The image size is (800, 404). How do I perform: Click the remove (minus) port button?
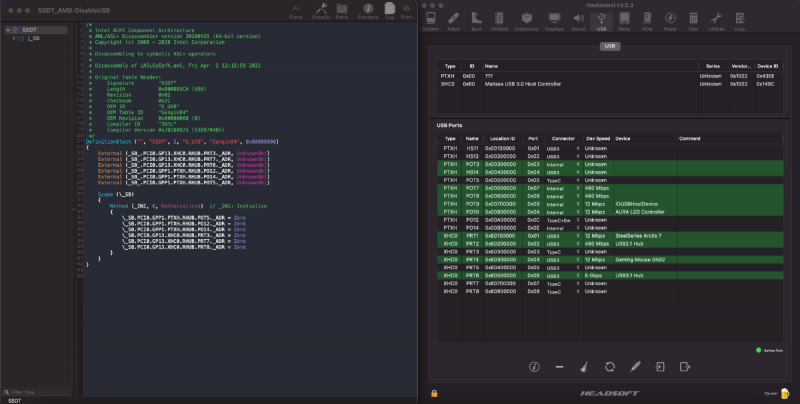coord(558,367)
